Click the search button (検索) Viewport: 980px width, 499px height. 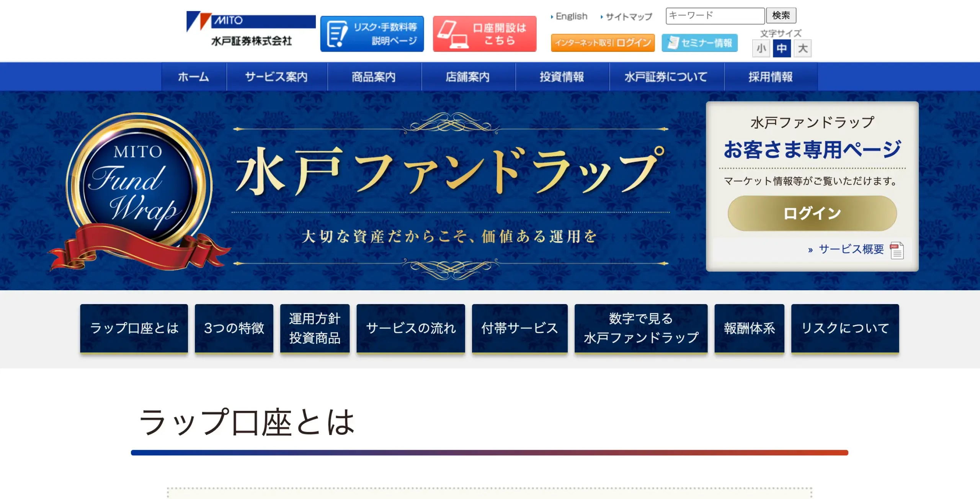[781, 15]
